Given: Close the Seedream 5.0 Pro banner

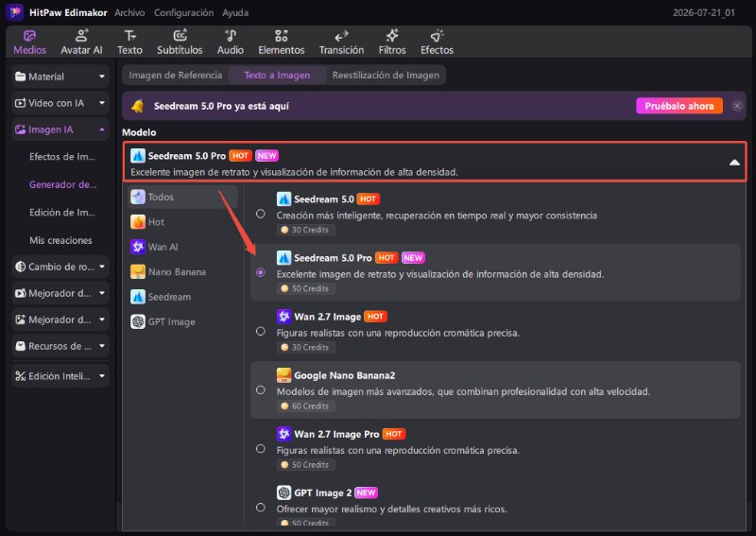Looking at the screenshot, I should pos(737,106).
